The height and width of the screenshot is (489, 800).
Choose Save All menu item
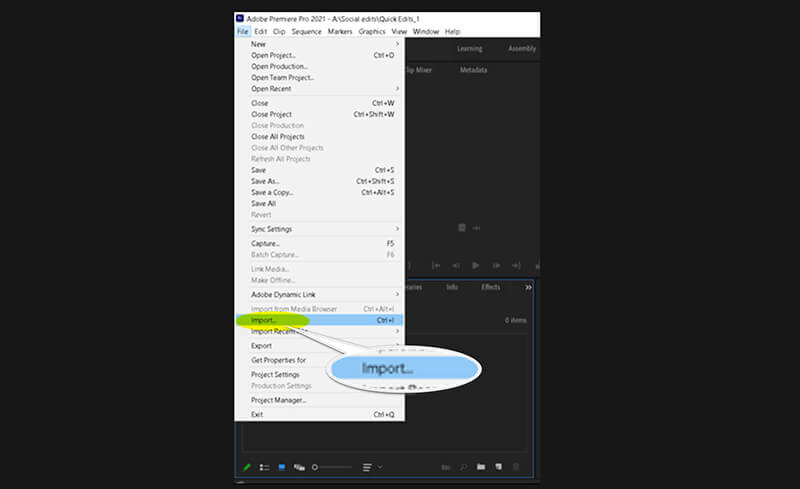click(x=319, y=203)
